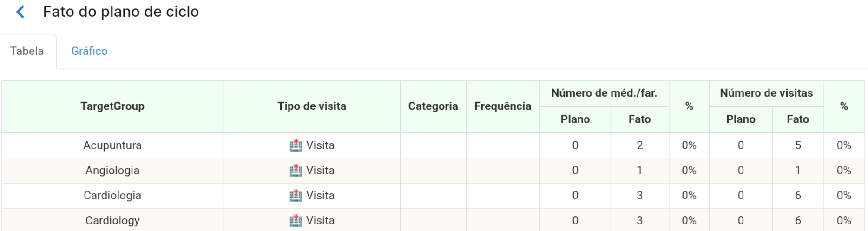Select the Tabela tab
The height and width of the screenshot is (231, 868).
27,51
